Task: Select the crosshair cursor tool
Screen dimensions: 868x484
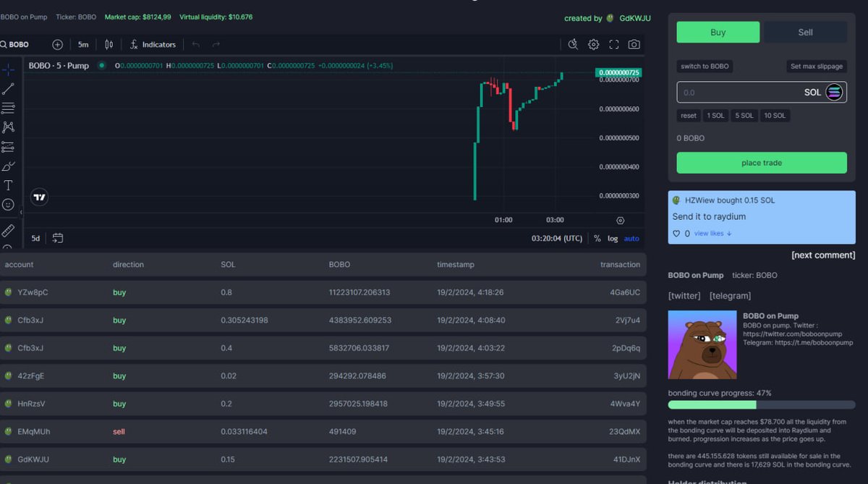Action: point(8,69)
